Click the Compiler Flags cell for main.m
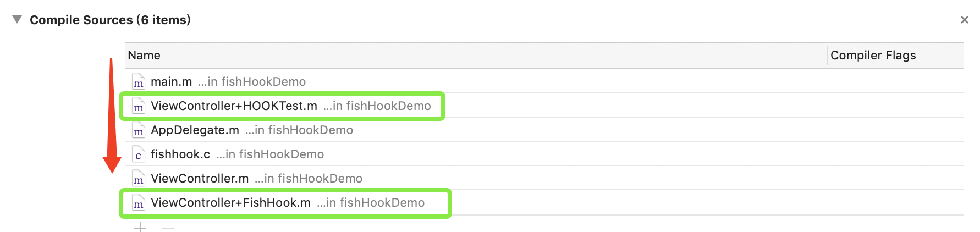This screenshot has width=980, height=232. coord(895,81)
